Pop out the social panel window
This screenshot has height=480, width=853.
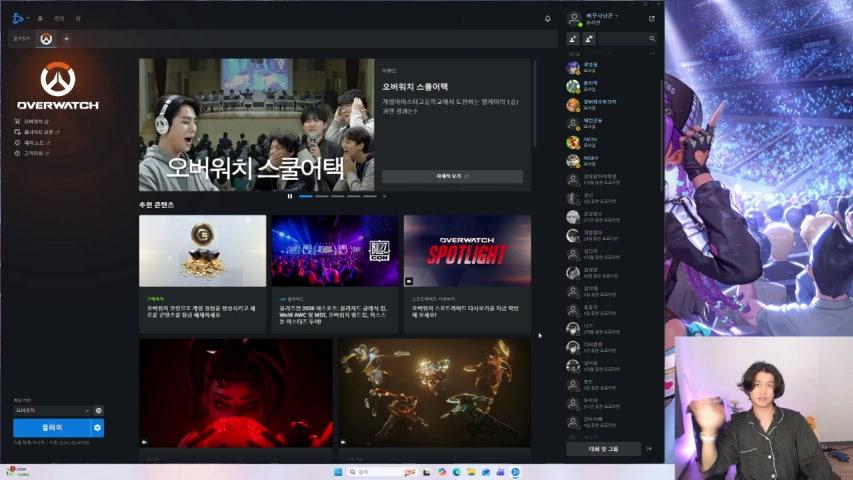651,19
